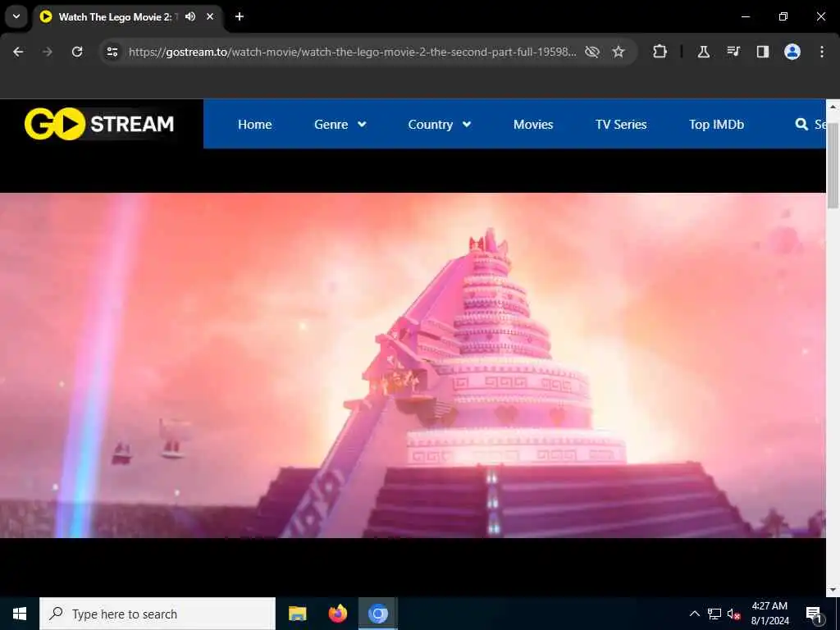
Task: Open the TV Series section
Action: coord(621,125)
